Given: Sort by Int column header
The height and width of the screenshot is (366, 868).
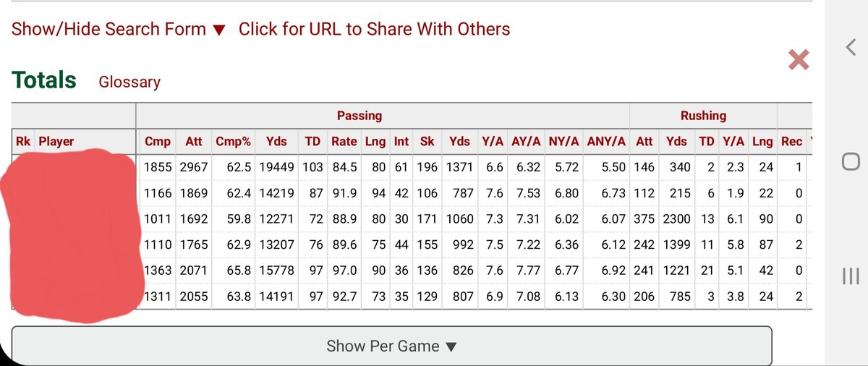Looking at the screenshot, I should (x=401, y=142).
